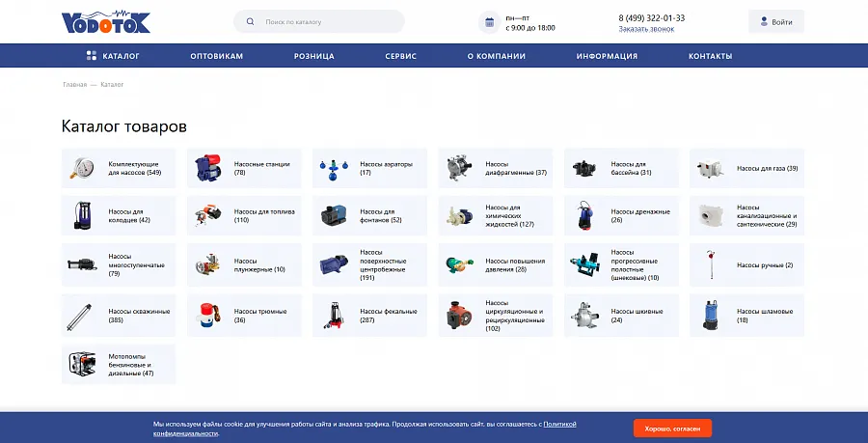
Task: Open pressure gauge image for Комплектующие для насосов
Action: [82, 168]
